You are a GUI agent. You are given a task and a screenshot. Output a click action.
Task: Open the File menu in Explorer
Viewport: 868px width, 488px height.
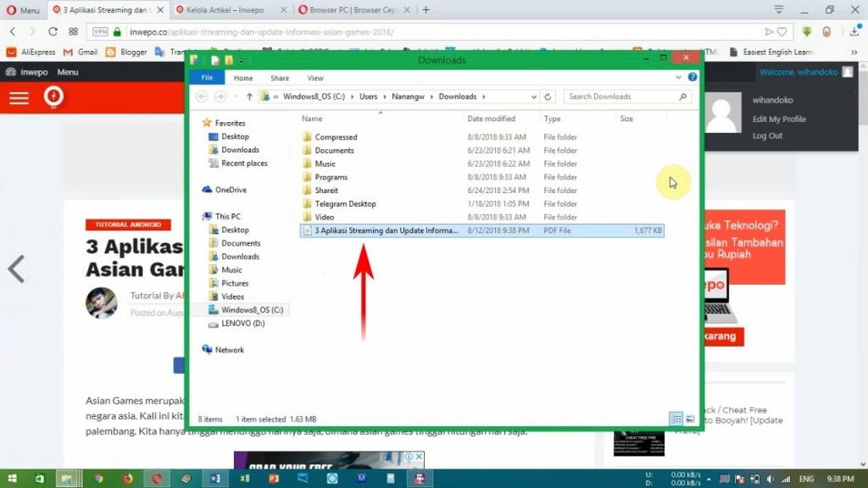tap(207, 78)
